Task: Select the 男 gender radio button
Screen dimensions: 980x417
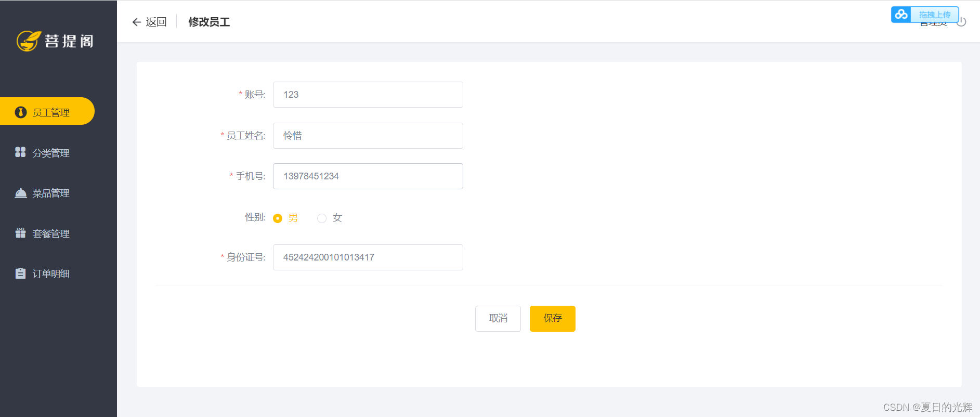Action: (278, 218)
